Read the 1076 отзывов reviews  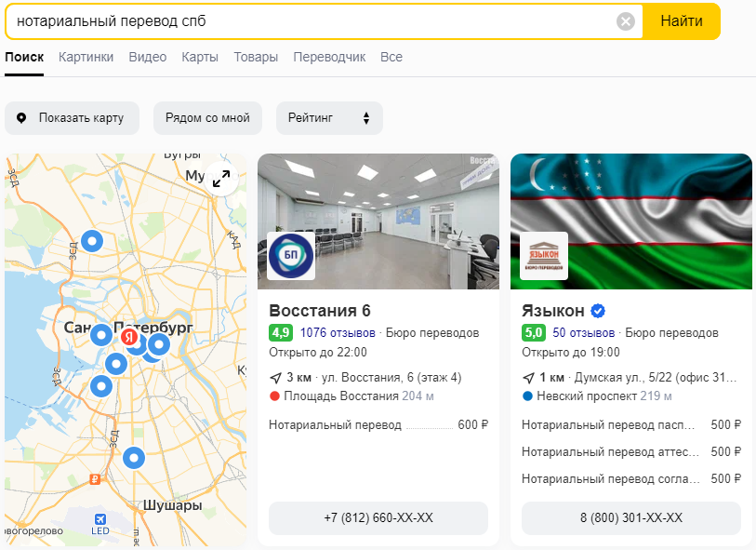tap(338, 333)
